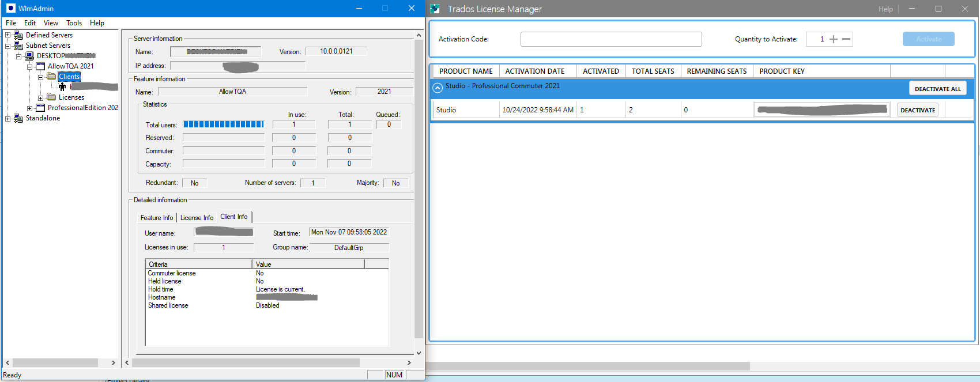Focus the Activation Code input field
Image resolution: width=980 pixels, height=382 pixels.
coord(611,39)
